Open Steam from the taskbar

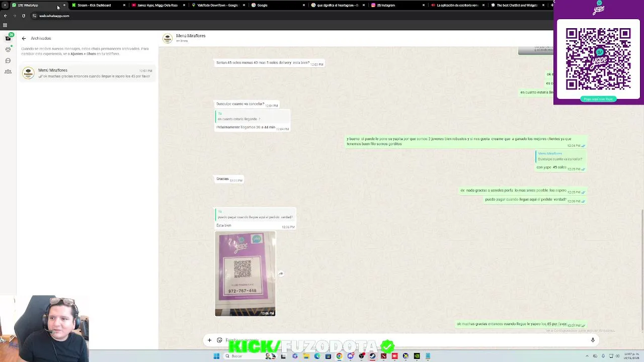372,356
